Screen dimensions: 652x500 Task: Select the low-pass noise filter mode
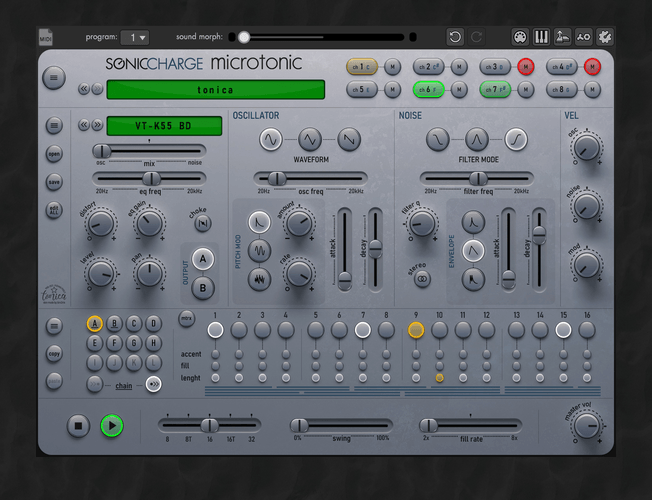(437, 139)
